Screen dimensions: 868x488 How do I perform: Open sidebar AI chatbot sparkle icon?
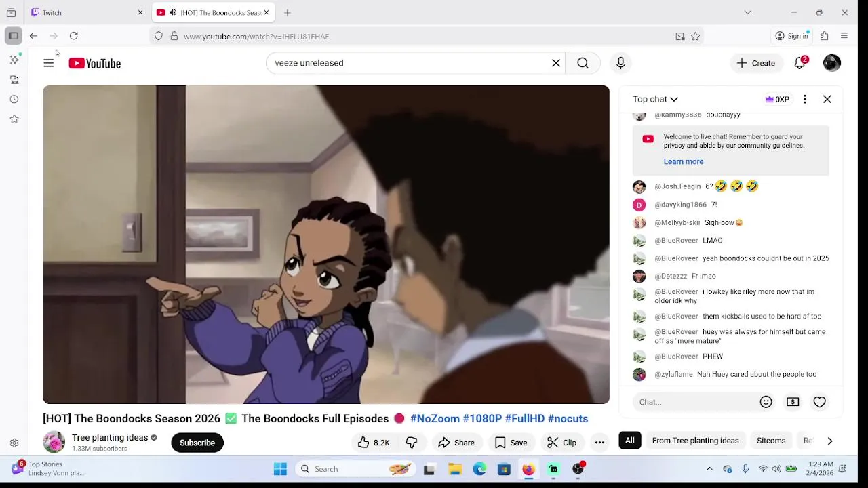pos(14,60)
